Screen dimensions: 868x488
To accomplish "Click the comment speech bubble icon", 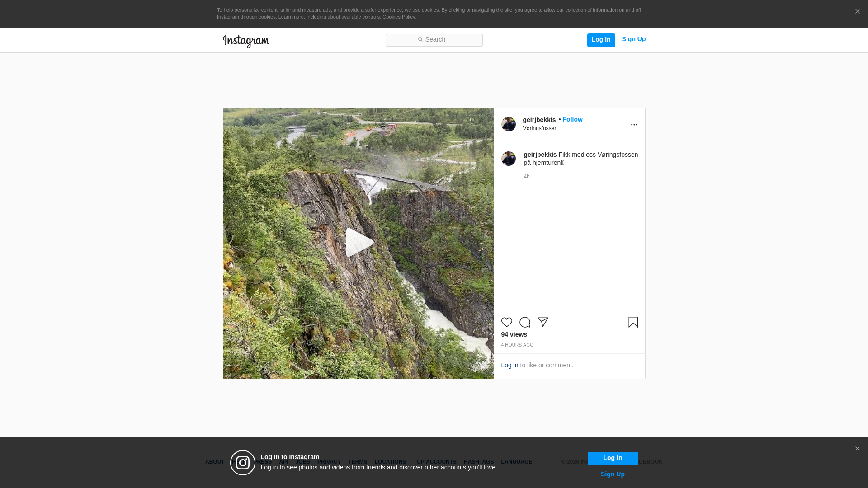I will (x=525, y=322).
